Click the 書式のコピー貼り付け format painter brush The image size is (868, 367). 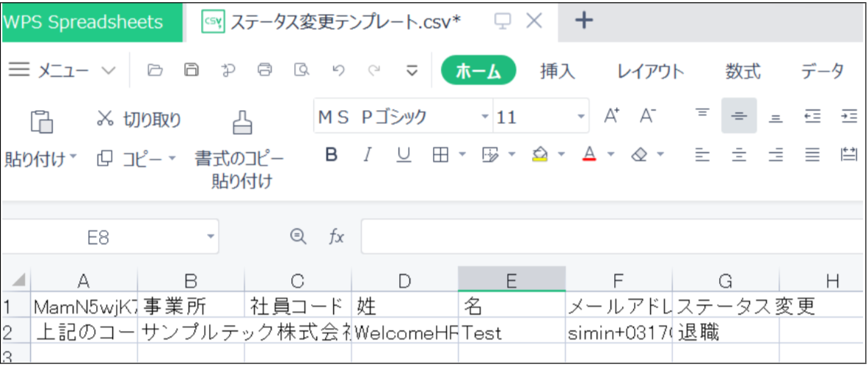coord(241,122)
